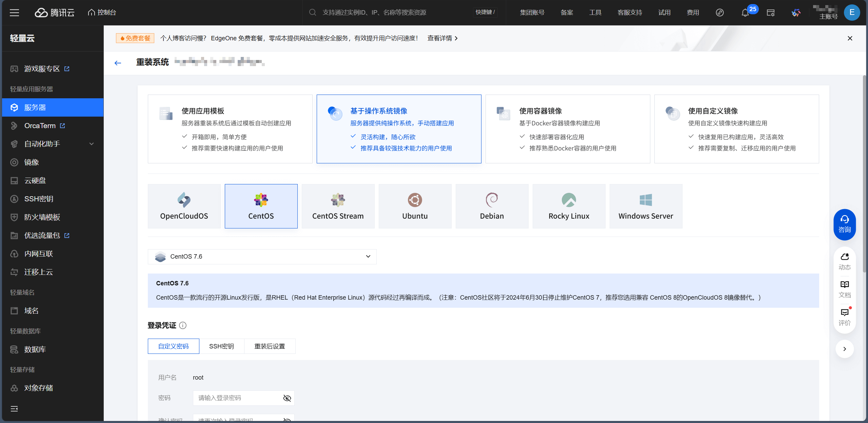The height and width of the screenshot is (423, 868).
Task: Expand the right-side floating panel arrow
Action: click(x=845, y=349)
